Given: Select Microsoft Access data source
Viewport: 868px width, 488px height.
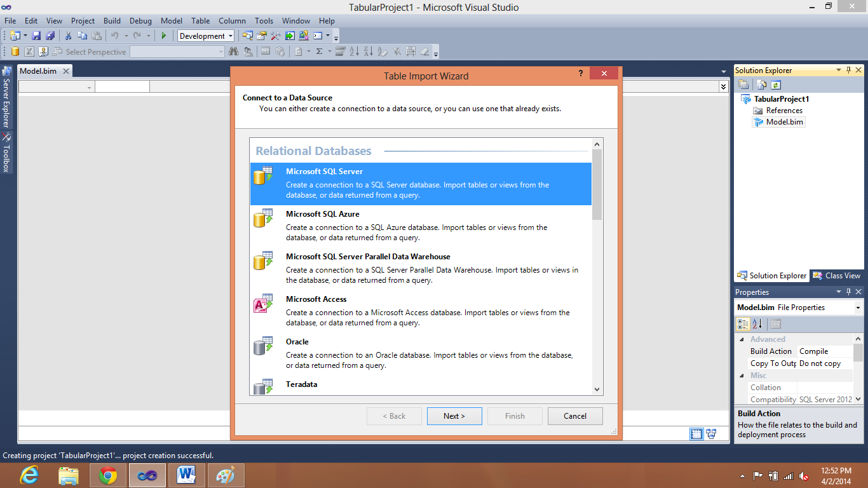Looking at the screenshot, I should pyautogui.click(x=421, y=311).
